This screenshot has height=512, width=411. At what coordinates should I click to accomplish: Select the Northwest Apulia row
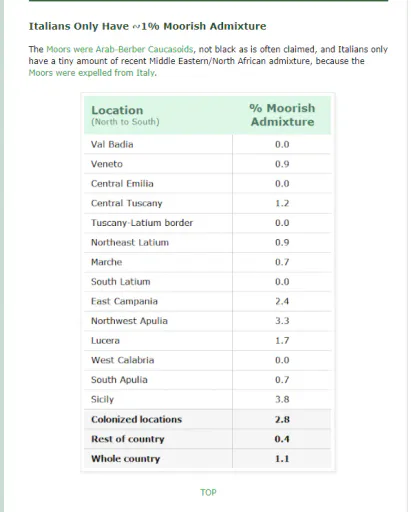pyautogui.click(x=208, y=321)
